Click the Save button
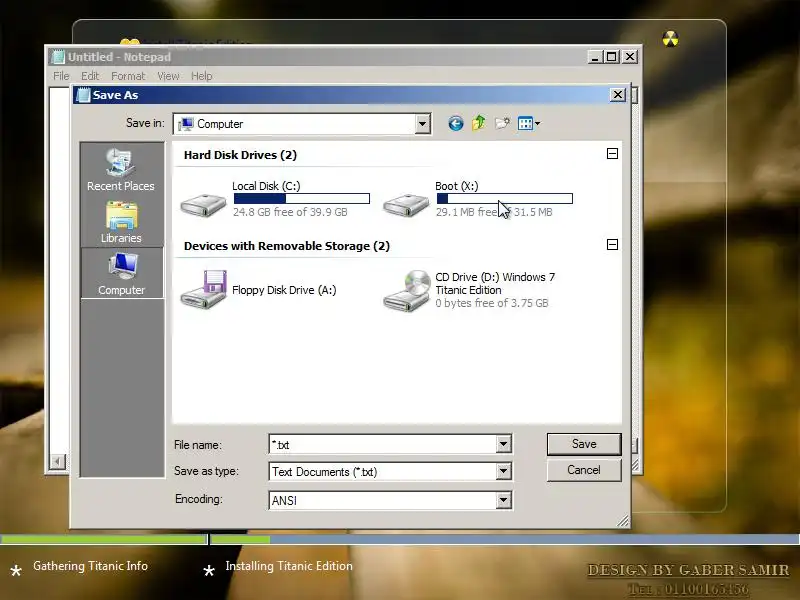The image size is (800, 600). click(x=584, y=444)
